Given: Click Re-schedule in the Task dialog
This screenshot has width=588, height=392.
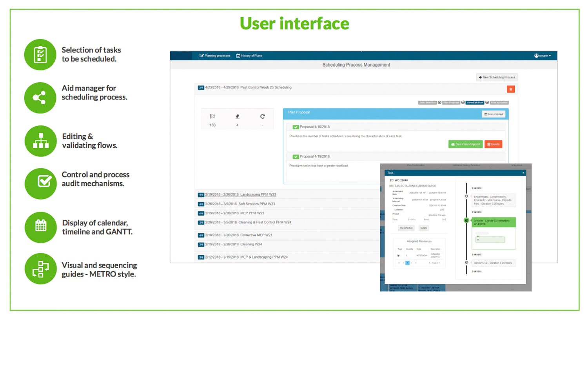Looking at the screenshot, I should (407, 228).
